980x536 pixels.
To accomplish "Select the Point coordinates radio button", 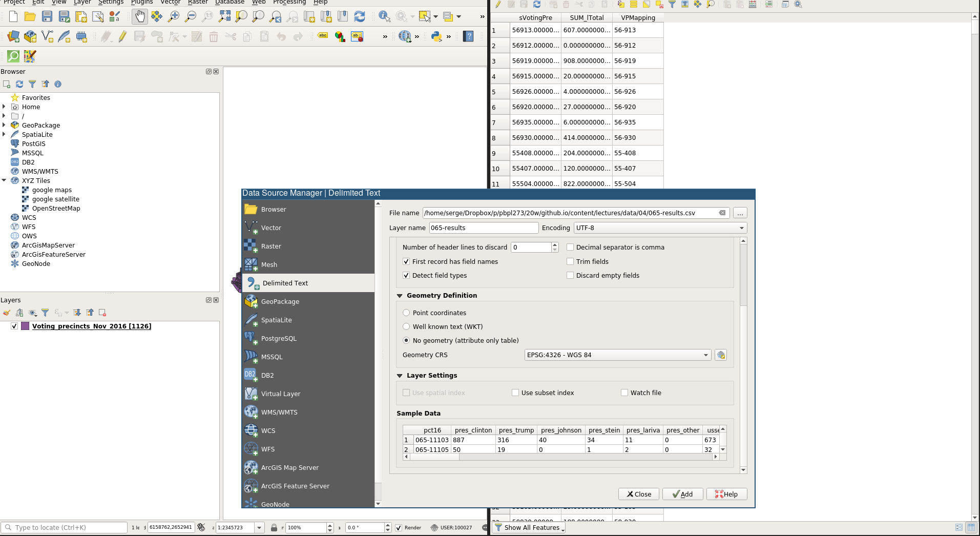I will (x=406, y=313).
